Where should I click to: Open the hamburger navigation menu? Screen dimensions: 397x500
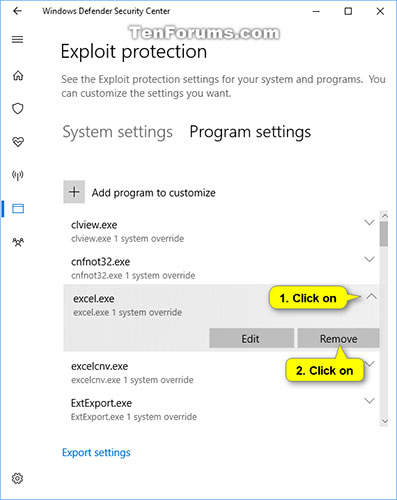[x=18, y=40]
